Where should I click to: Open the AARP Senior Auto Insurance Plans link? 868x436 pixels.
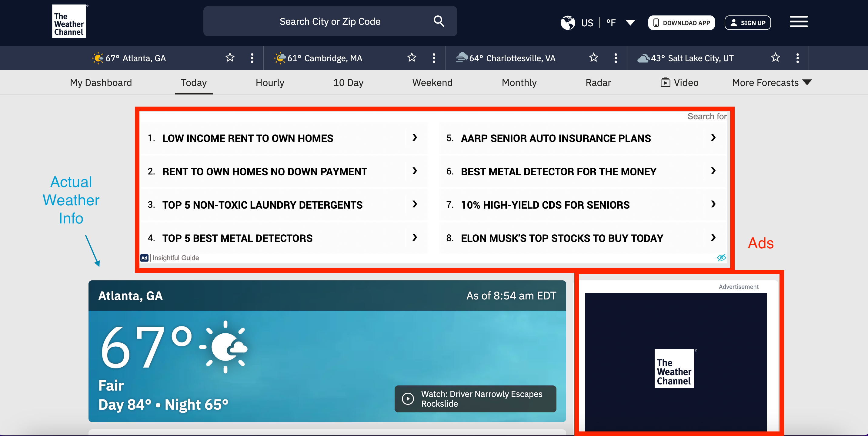556,138
